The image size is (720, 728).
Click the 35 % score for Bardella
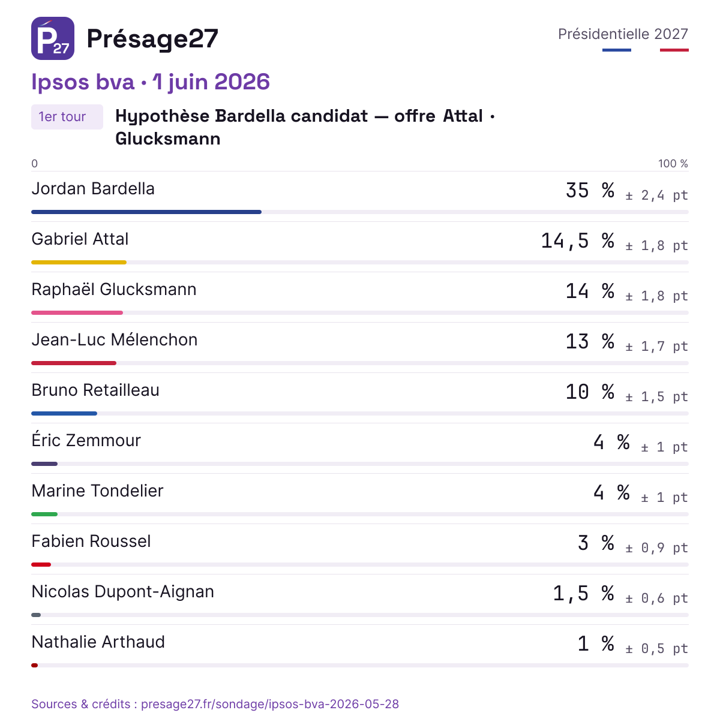coord(590,190)
